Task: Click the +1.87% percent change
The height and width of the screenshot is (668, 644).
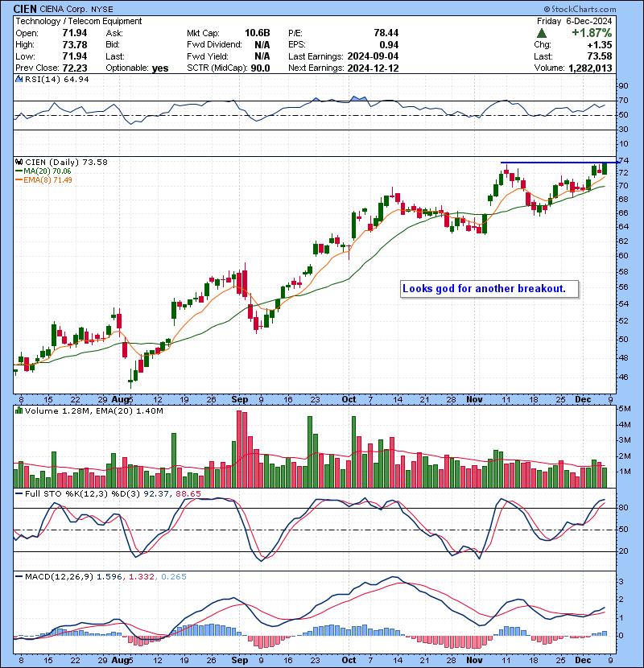Action: [x=592, y=33]
